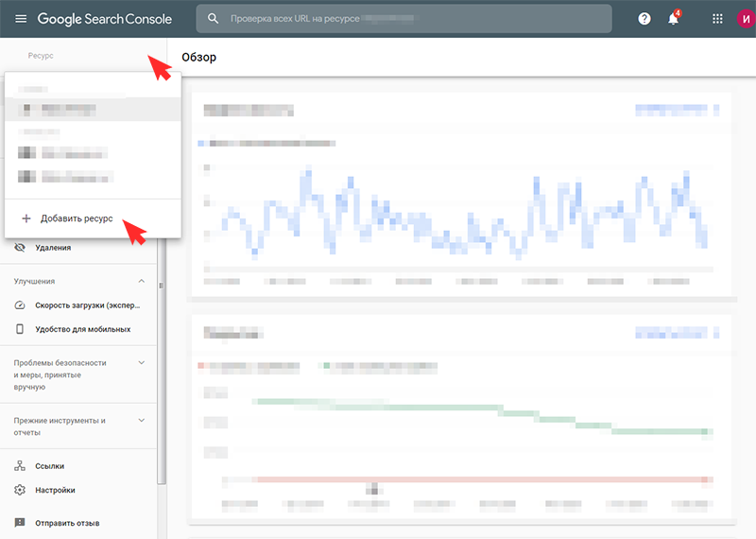756x539 pixels.
Task: Click Добавить ресурс in the dropdown
Action: (77, 218)
